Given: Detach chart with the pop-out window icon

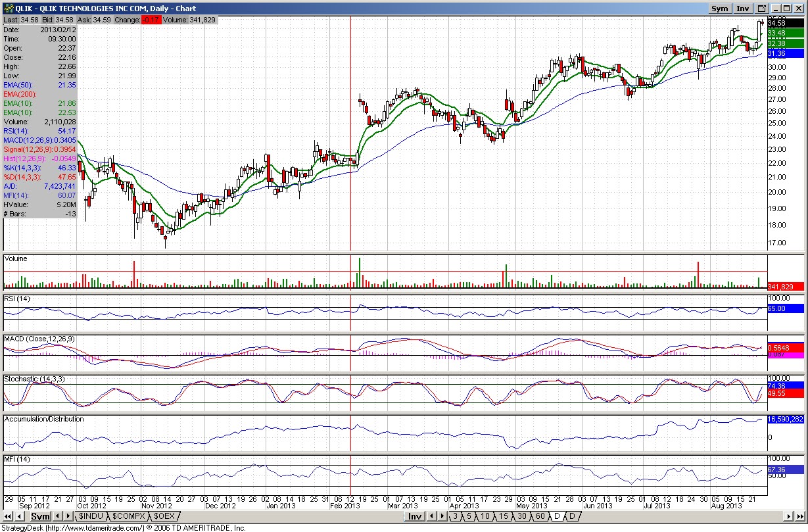Looking at the screenshot, I should pos(762,9).
